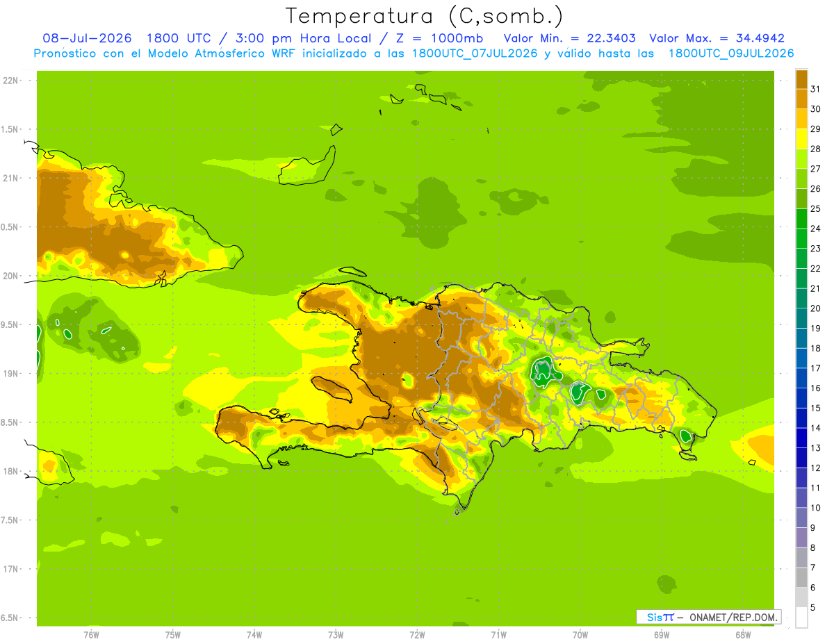Screen dimensions: 834x644
Task: Select the '70W' longitude label
Action: (x=580, y=634)
